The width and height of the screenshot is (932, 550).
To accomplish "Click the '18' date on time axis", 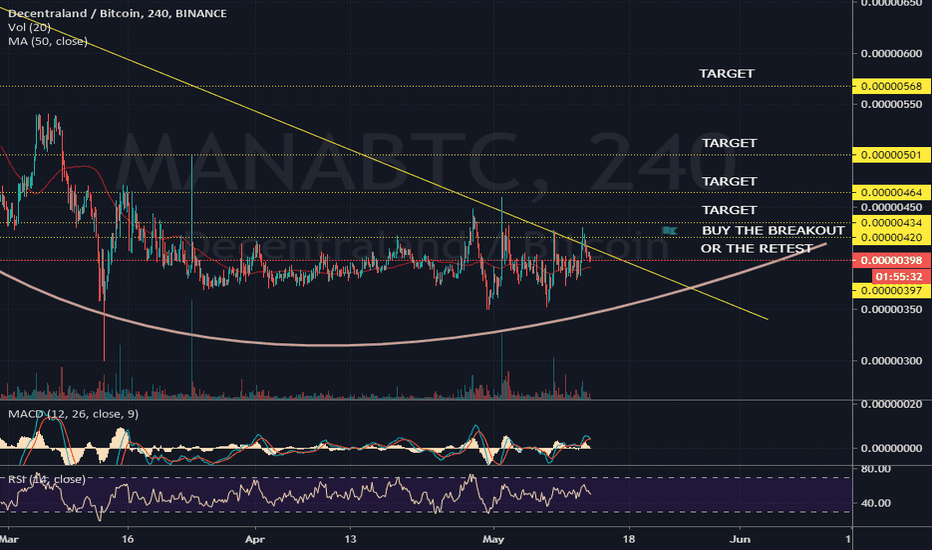I will 628,539.
